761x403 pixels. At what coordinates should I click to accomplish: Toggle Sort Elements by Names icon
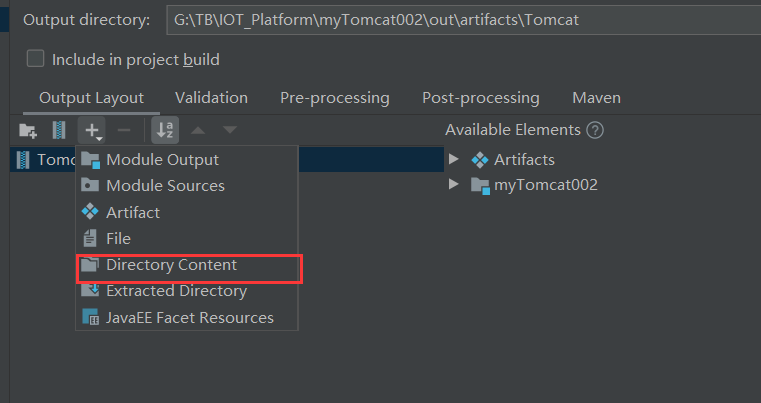click(165, 130)
